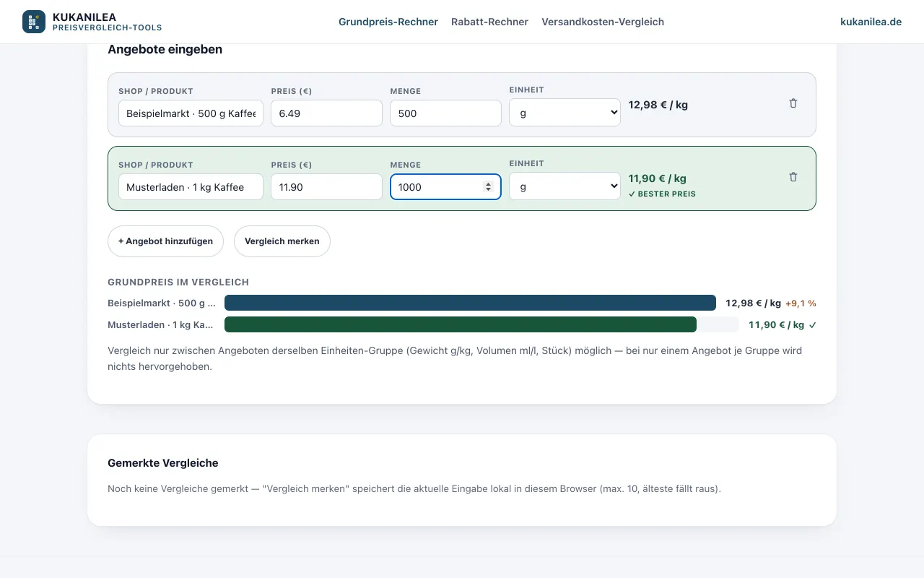Save comparison via 'Vergleich merken'
Screen dimensions: 924x578
pyautogui.click(x=282, y=241)
